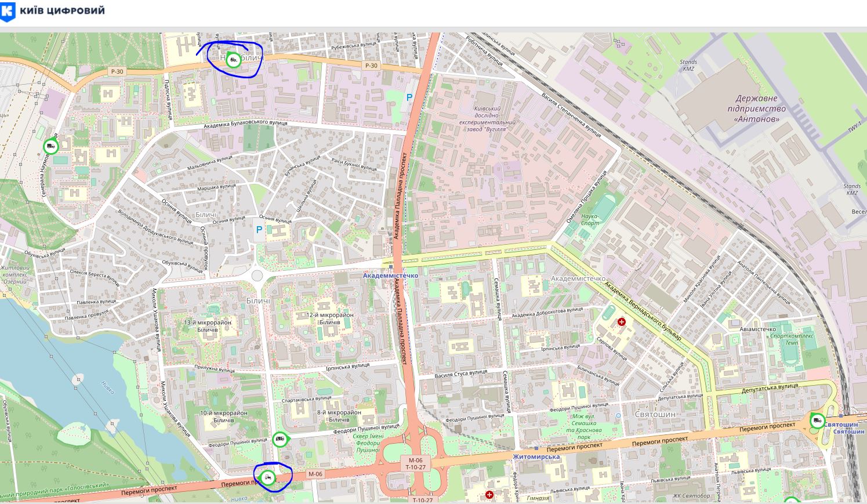Select the Наука-Спорт stadium label

(x=589, y=219)
